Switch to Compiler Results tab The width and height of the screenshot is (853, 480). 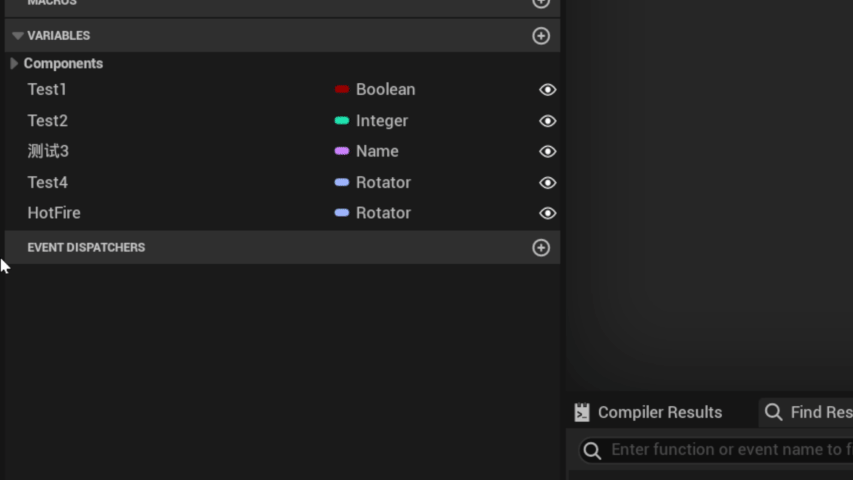click(659, 412)
